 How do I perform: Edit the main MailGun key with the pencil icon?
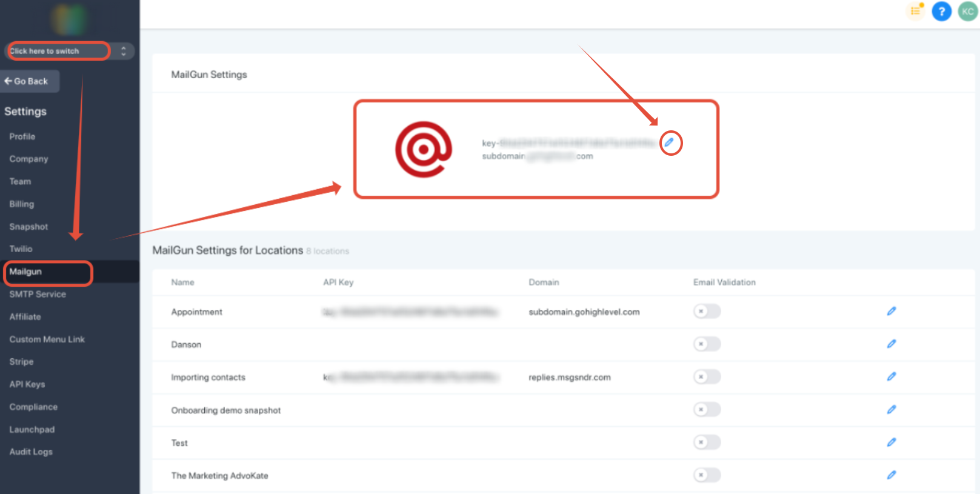669,142
